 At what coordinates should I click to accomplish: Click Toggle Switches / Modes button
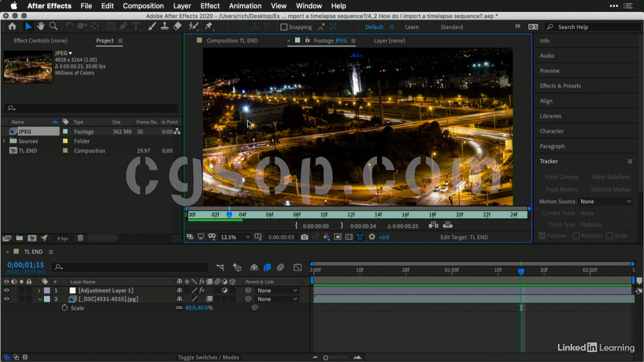click(208, 357)
